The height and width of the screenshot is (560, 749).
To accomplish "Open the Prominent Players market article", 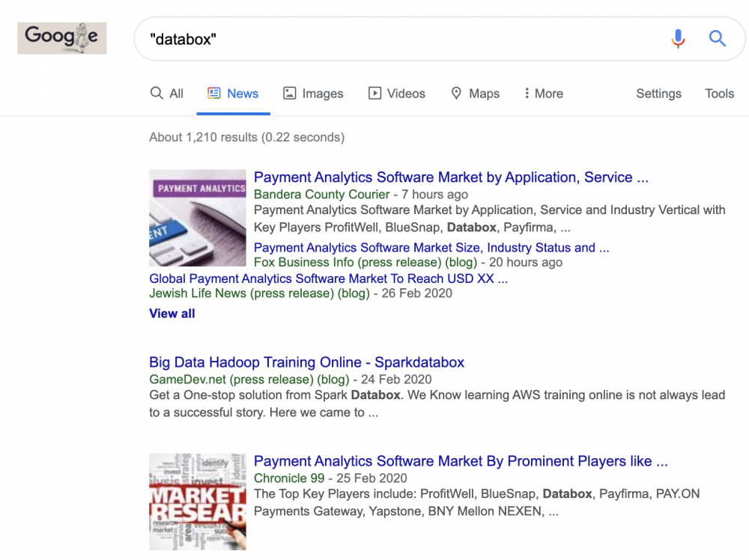I will coord(461,461).
